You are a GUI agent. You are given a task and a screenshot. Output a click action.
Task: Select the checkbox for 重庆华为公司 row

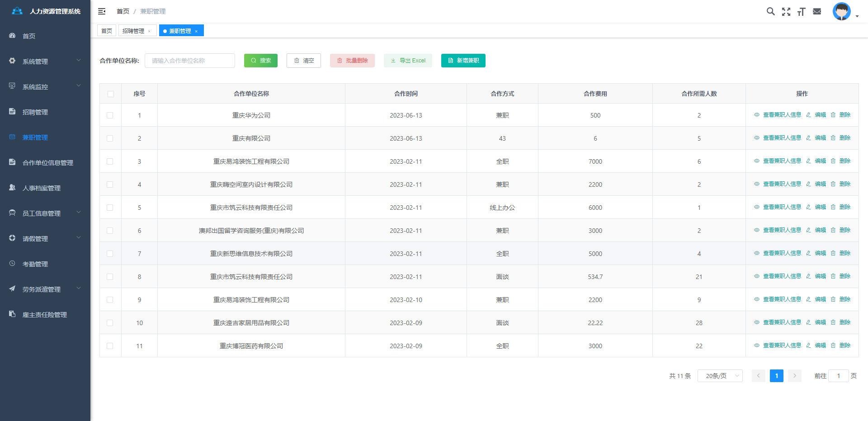click(110, 115)
